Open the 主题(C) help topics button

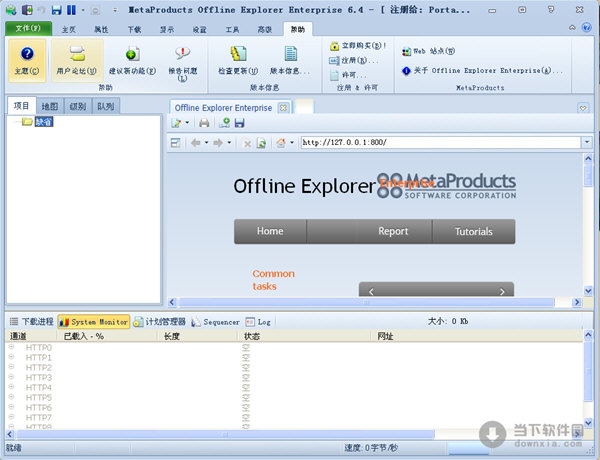27,60
